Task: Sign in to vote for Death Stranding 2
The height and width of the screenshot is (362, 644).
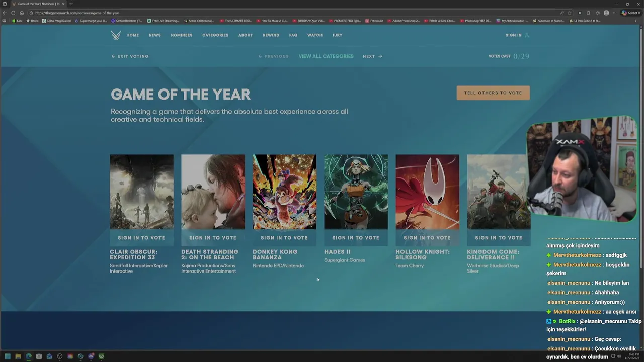Action: [213, 238]
